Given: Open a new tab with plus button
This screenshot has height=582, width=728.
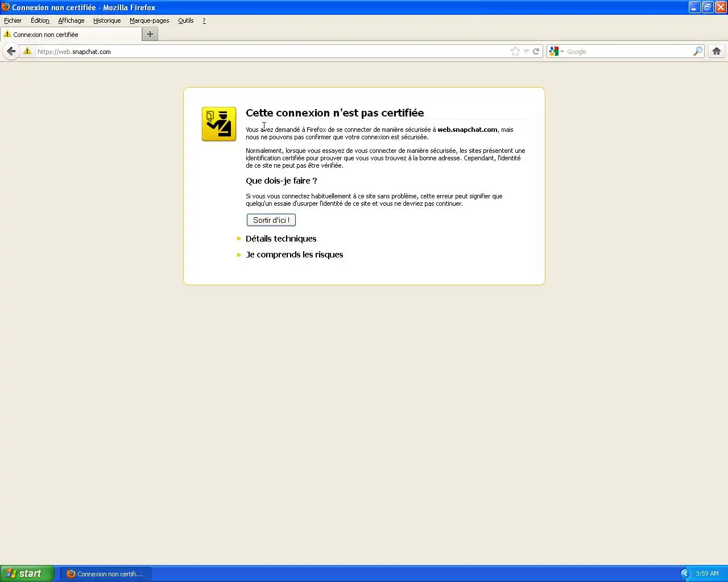Looking at the screenshot, I should click(x=150, y=34).
